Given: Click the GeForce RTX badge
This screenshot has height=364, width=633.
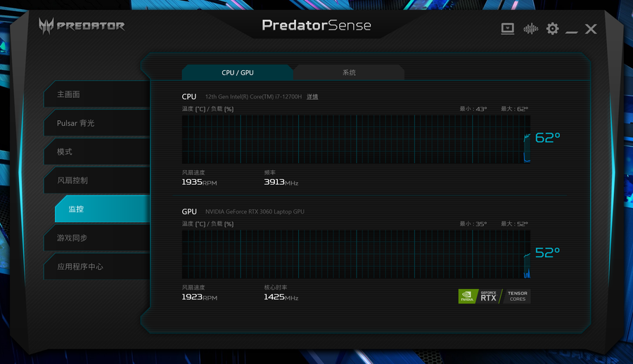Looking at the screenshot, I should pyautogui.click(x=489, y=297).
